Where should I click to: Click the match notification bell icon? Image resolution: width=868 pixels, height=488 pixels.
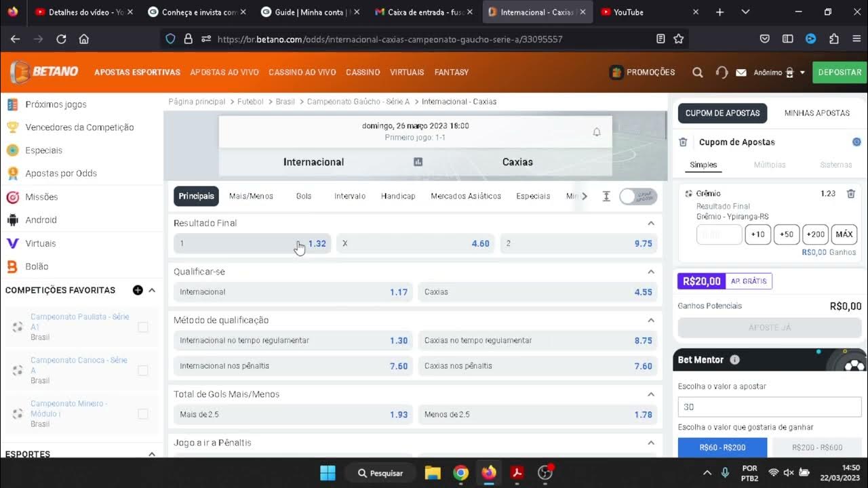pos(597,132)
